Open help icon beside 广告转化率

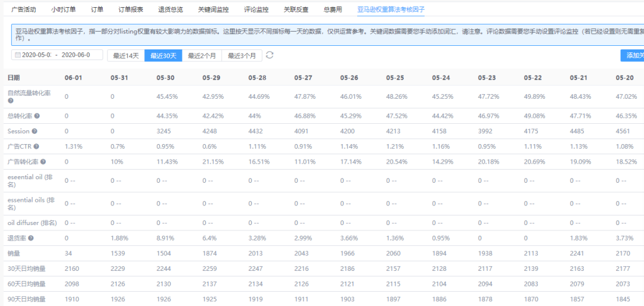click(43, 161)
